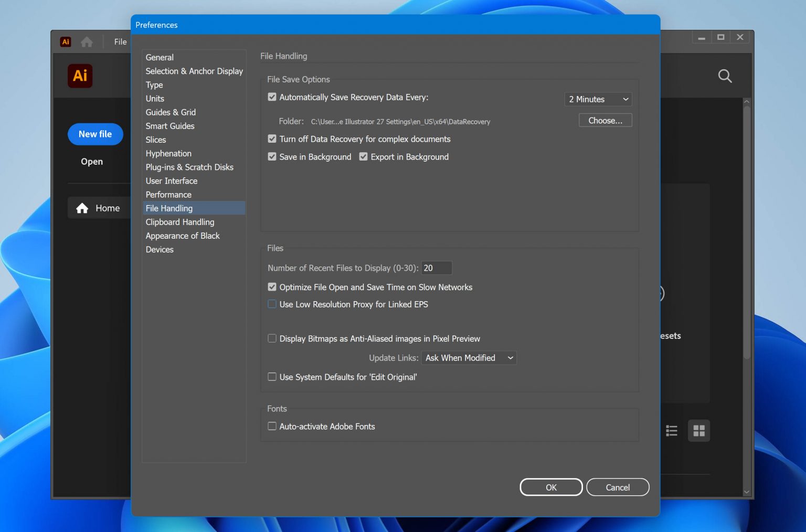This screenshot has width=806, height=532.
Task: Open the Home screen via house icon
Action: coord(87,41)
